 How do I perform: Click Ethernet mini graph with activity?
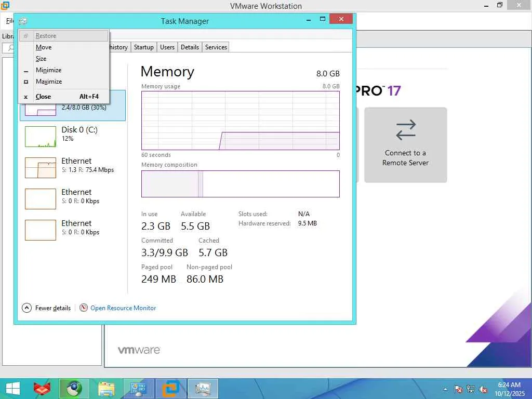pos(41,168)
